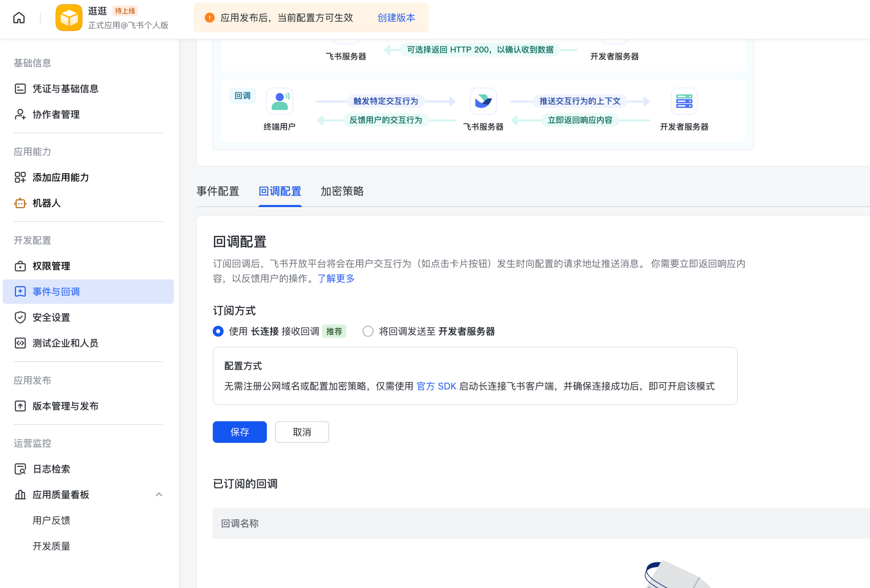Click the 逛逛 app logo
Image resolution: width=870 pixels, height=588 pixels.
(69, 17)
